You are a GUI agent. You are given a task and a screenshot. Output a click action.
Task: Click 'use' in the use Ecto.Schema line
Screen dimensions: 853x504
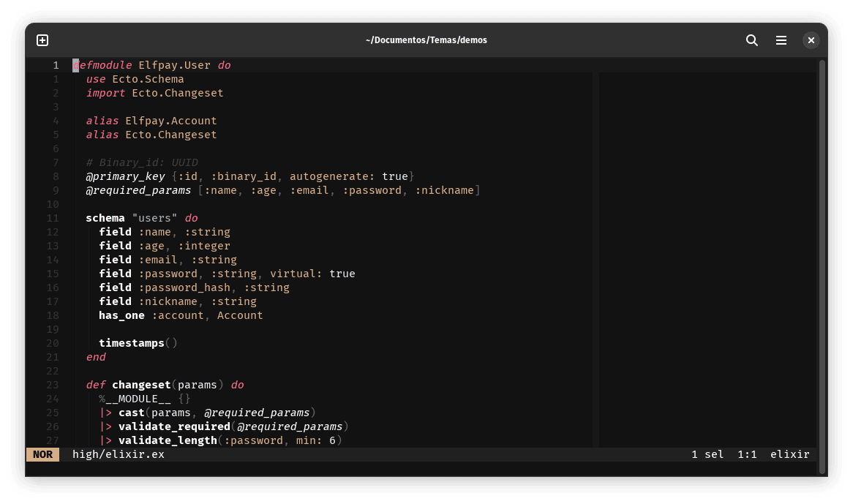click(x=96, y=80)
